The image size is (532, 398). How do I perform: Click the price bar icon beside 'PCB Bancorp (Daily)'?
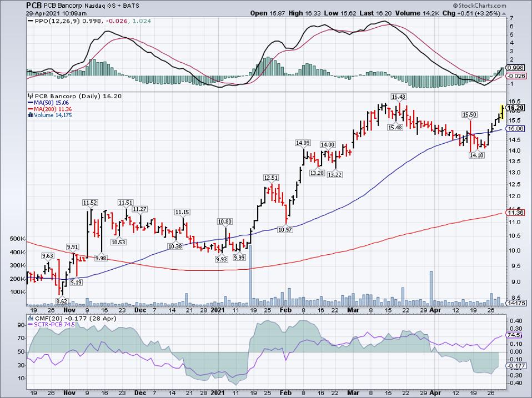pyautogui.click(x=31, y=96)
